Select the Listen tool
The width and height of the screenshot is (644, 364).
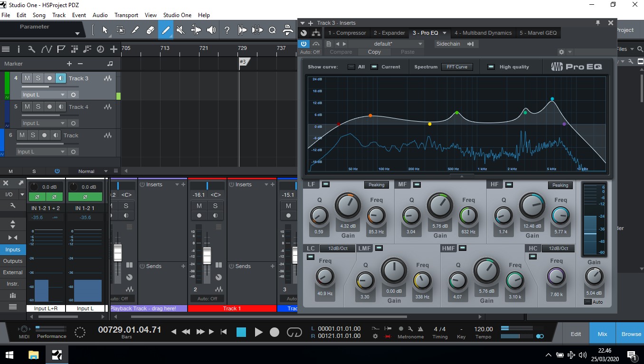pos(211,29)
